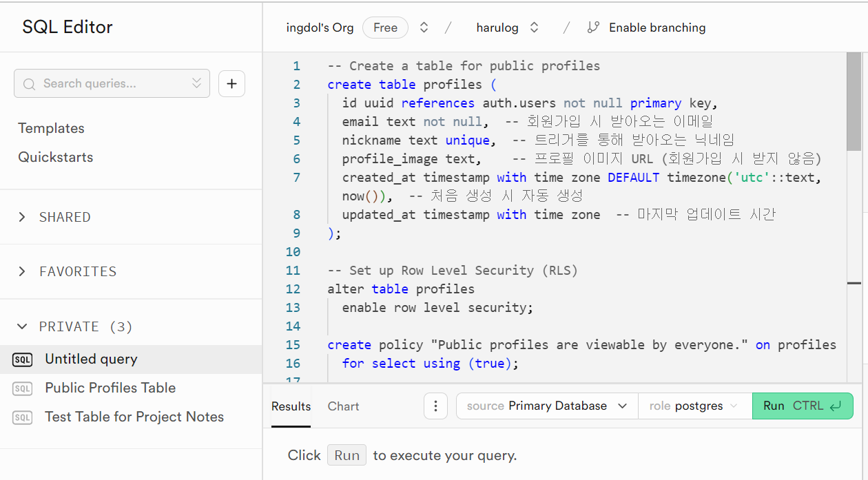868x480 pixels.
Task: Open project switcher chevrons next to harulog
Action: 534,28
